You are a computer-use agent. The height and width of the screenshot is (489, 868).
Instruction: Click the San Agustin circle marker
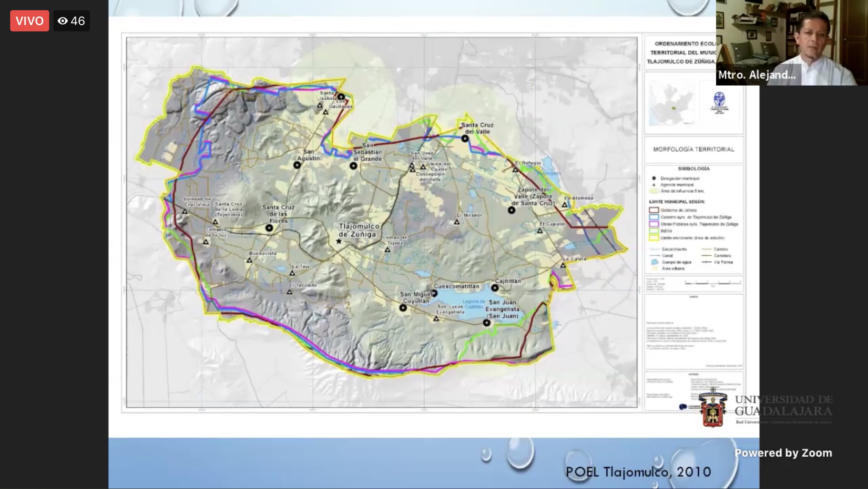tap(297, 165)
